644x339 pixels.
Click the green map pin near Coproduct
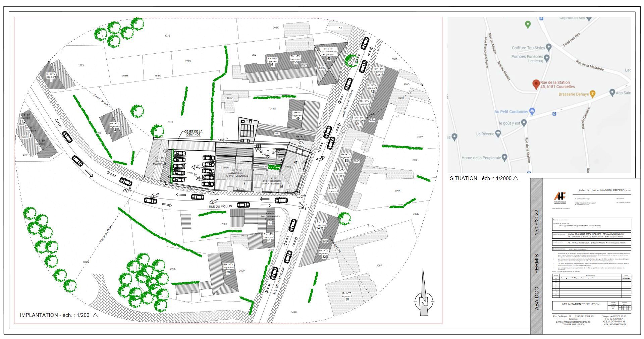pos(528,24)
